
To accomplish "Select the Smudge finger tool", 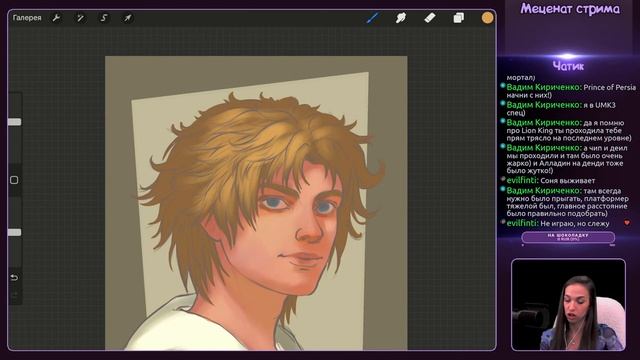I will pyautogui.click(x=401, y=18).
